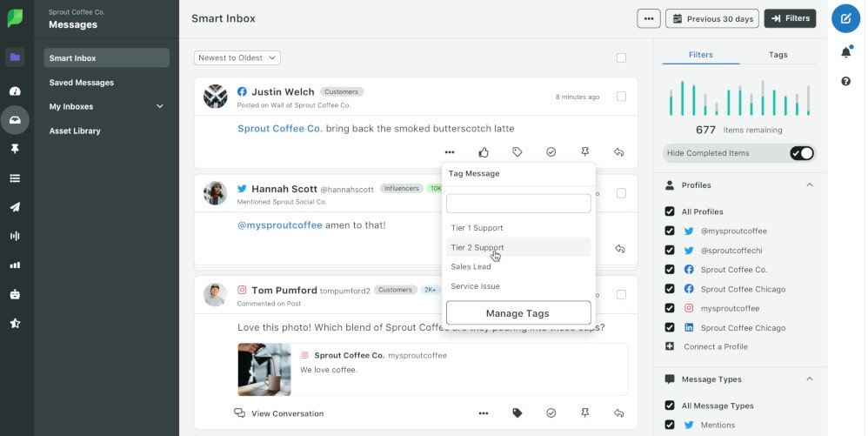Open the star reviews icon in left rail
Image resolution: width=868 pixels, height=436 pixels.
(x=15, y=323)
